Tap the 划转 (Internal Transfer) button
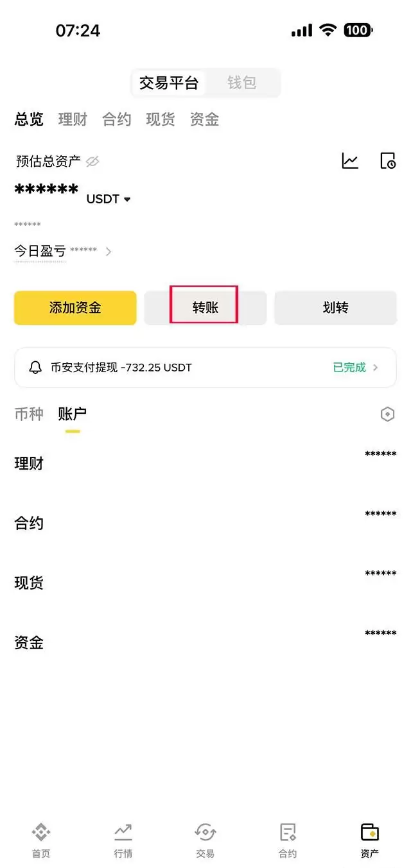Viewport: 411px width, 868px height. click(x=335, y=307)
